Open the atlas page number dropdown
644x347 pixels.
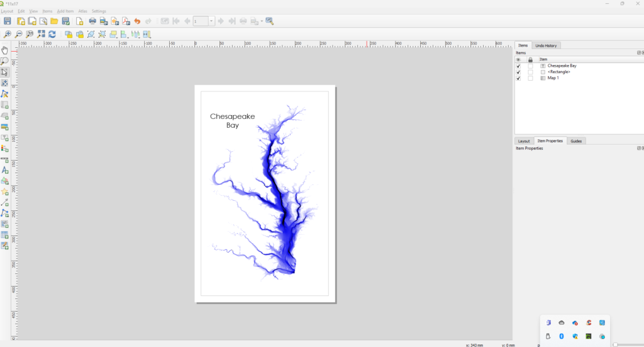pyautogui.click(x=211, y=21)
